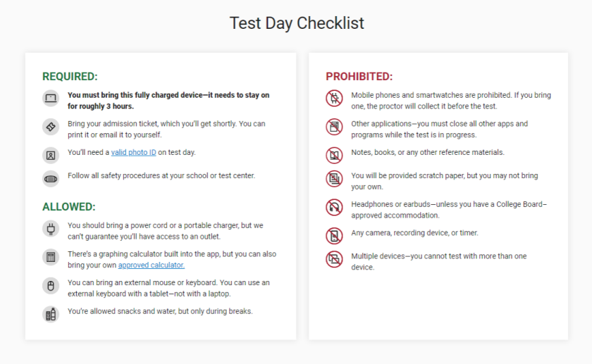The width and height of the screenshot is (592, 364).
Task: Open the valid photo ID link
Action: tap(134, 152)
